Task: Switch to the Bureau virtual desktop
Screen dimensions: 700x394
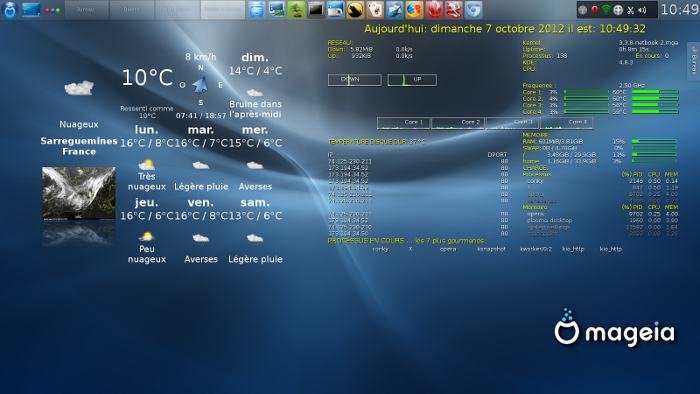Action: (87, 9)
